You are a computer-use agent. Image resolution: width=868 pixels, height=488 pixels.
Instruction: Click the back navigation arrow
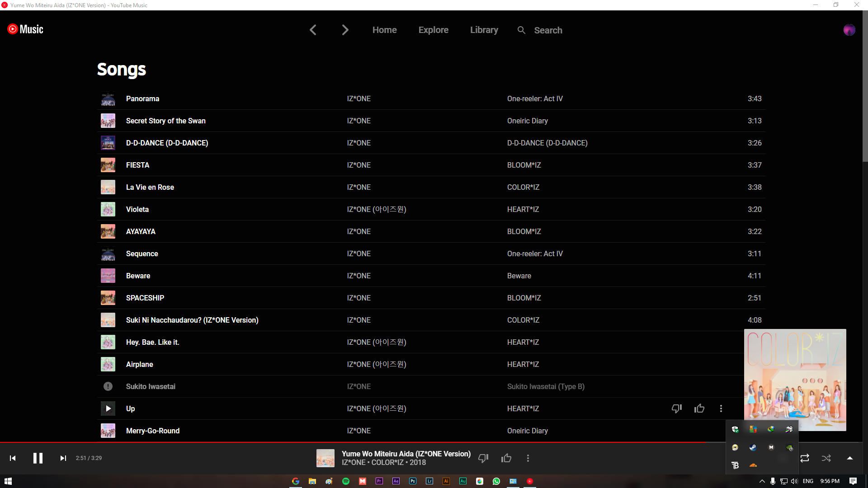pyautogui.click(x=313, y=30)
